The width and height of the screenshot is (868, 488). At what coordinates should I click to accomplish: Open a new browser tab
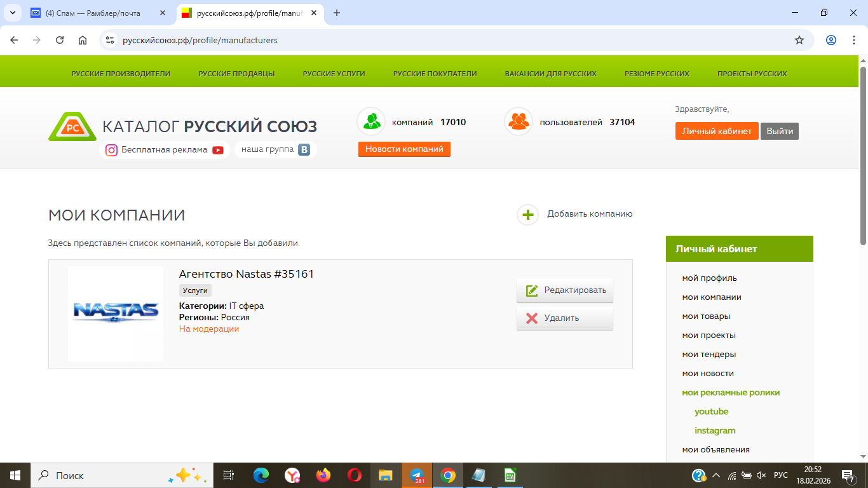tap(337, 13)
